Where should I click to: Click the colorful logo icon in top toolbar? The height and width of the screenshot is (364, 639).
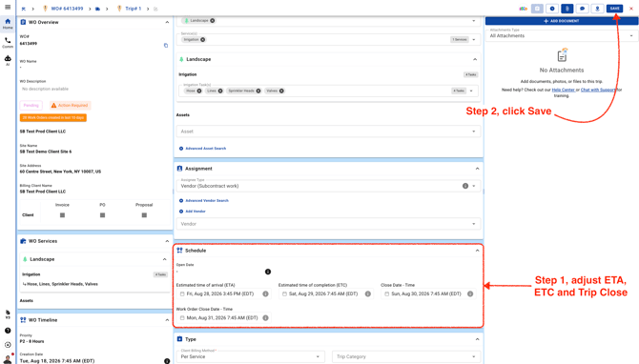pyautogui.click(x=524, y=9)
